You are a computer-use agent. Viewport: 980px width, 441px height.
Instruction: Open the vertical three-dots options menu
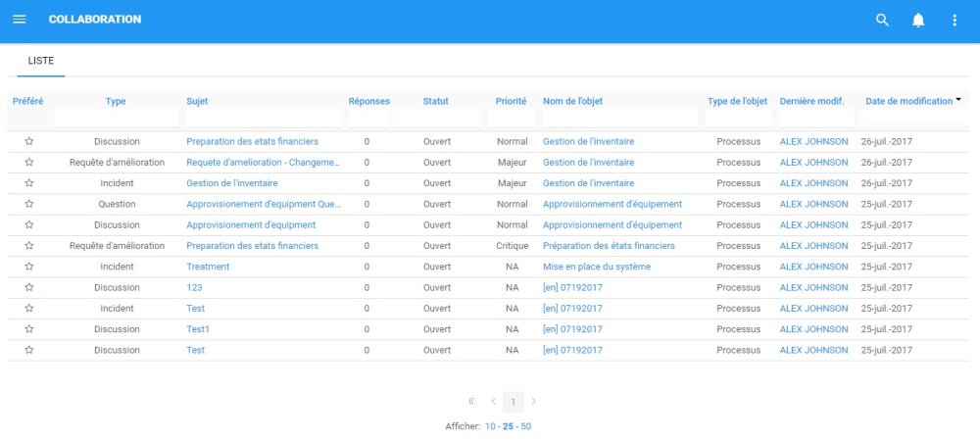point(955,20)
